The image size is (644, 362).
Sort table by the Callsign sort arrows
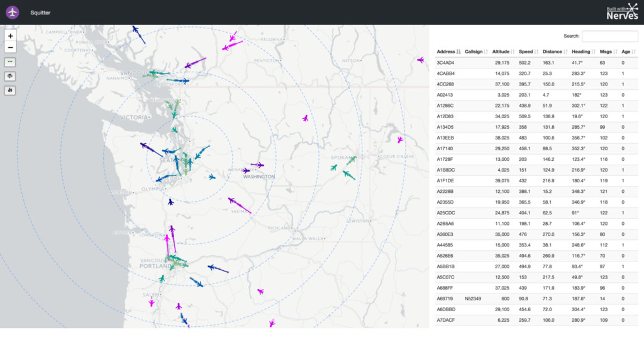click(x=486, y=52)
